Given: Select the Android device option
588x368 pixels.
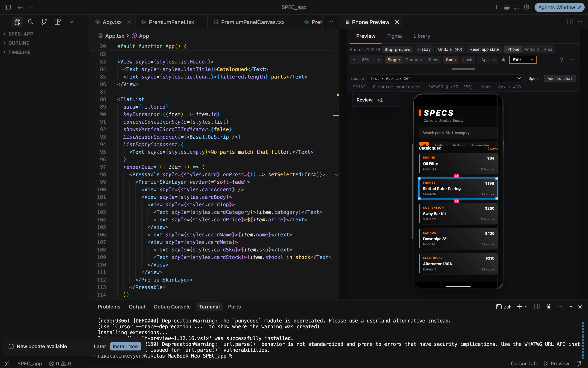Looking at the screenshot, I should pos(531,49).
